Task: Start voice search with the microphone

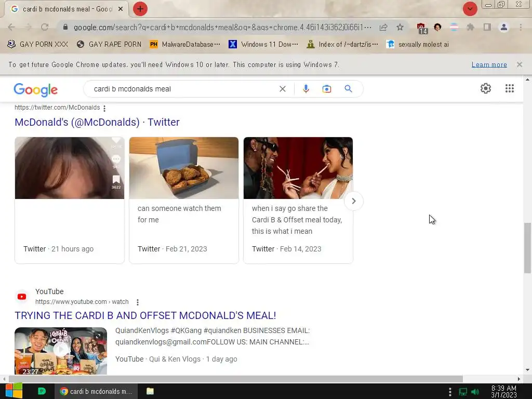Action: [x=305, y=89]
